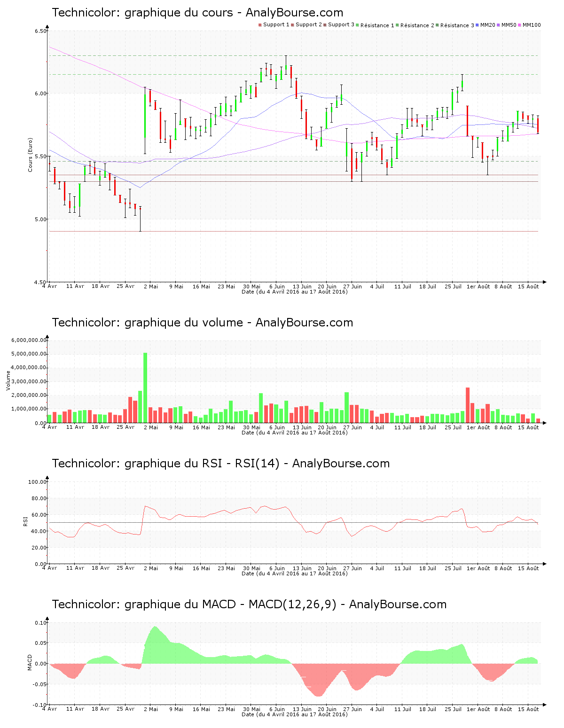Screen dimensions: 564x728
Task: Click the '13 Juin' date under price chart
Action: point(302,287)
